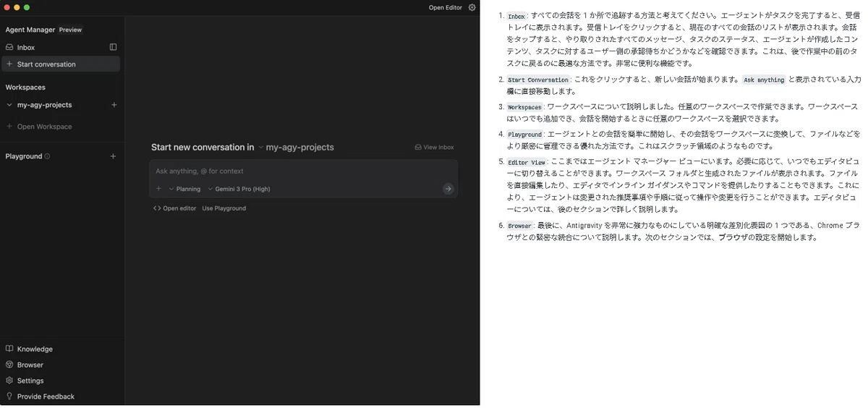Click the plus icon beside my-agy-projects

point(114,105)
